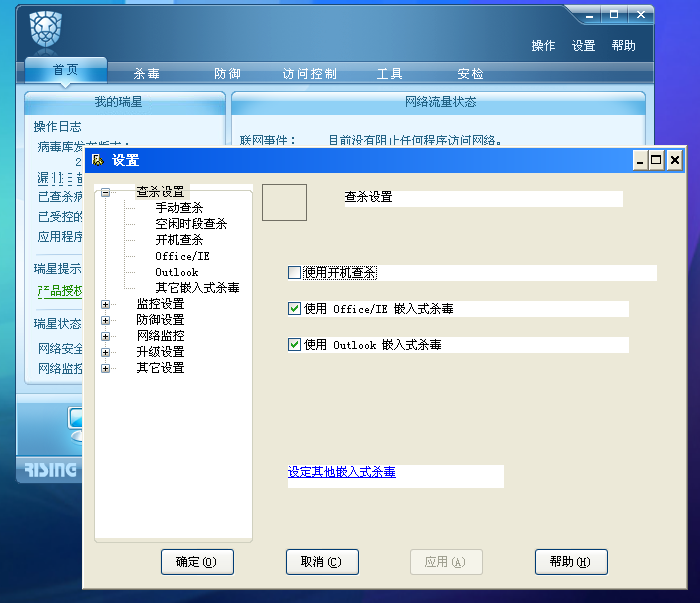Minimize the Rising main window

[x=590, y=16]
